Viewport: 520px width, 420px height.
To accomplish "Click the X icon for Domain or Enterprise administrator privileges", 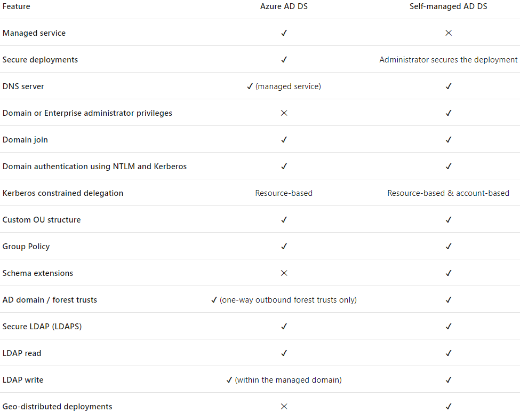I will [284, 113].
